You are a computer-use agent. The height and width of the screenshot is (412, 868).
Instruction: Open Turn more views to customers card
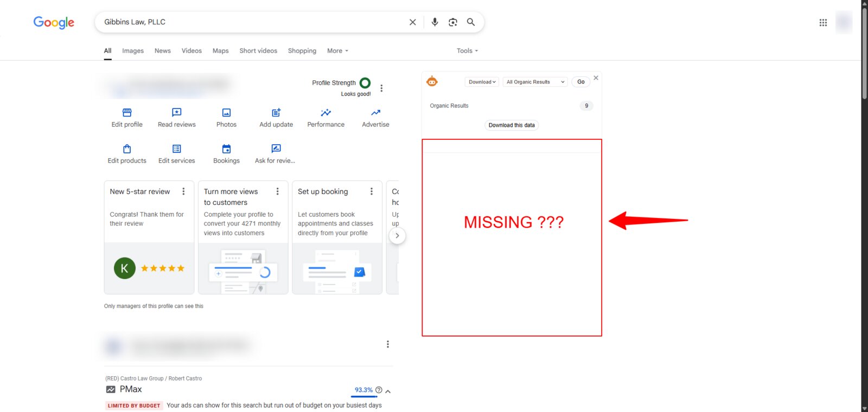tap(243, 237)
